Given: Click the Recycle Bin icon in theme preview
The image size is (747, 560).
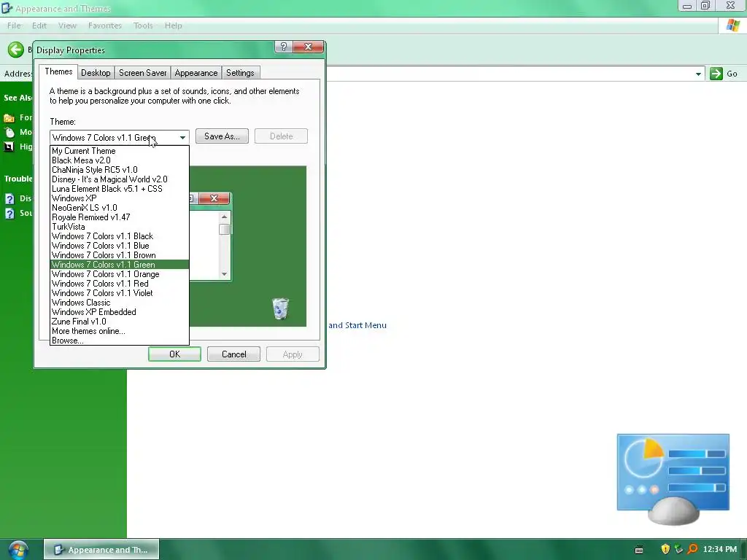Looking at the screenshot, I should (281, 308).
